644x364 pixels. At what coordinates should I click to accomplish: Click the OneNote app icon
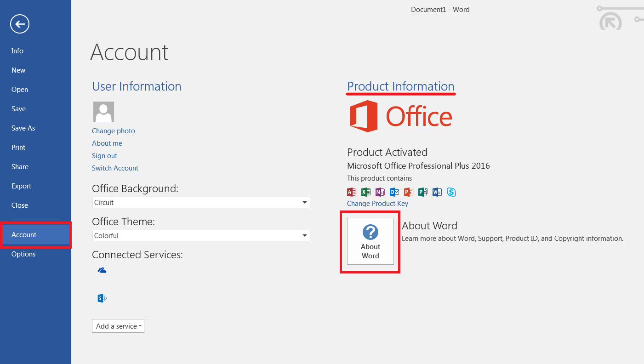coord(380,192)
